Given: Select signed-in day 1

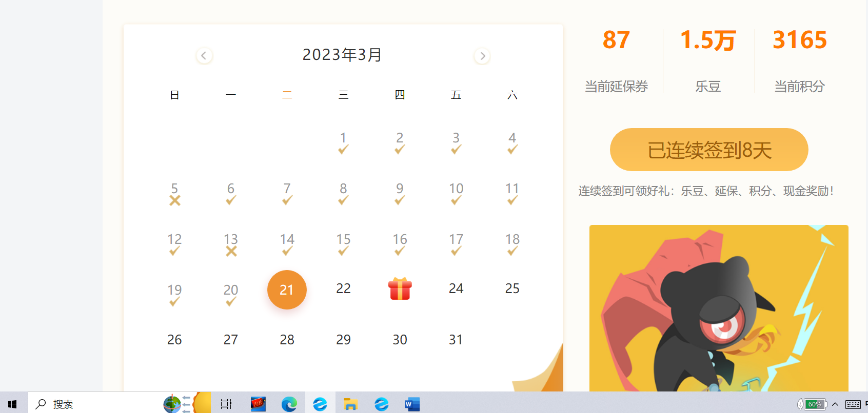Looking at the screenshot, I should tap(343, 143).
